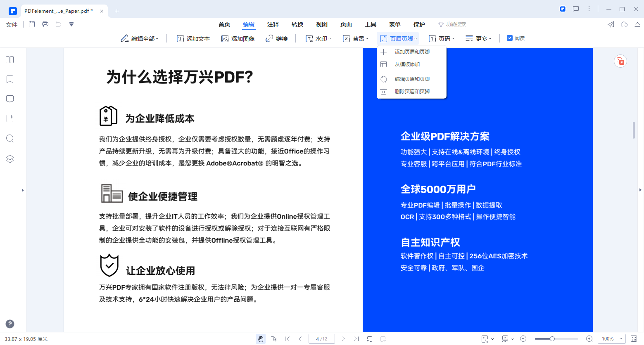Viewport: 644px width, 345px height.
Task: Expand the 更多 options dropdown
Action: click(x=478, y=38)
